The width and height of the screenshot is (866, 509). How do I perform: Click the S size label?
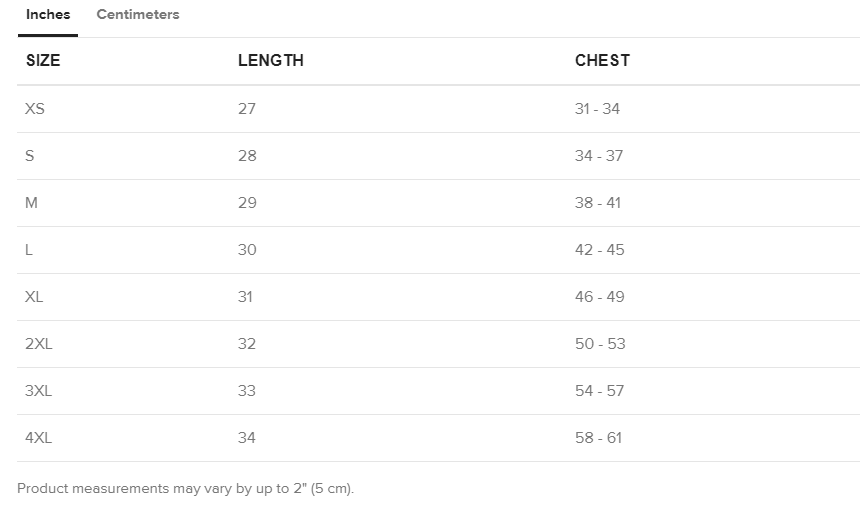30,156
